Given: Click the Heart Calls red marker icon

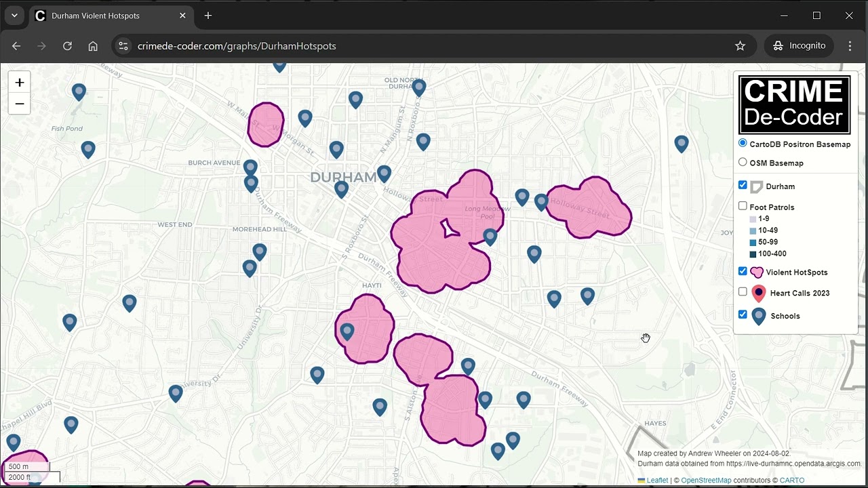Looking at the screenshot, I should (x=759, y=293).
